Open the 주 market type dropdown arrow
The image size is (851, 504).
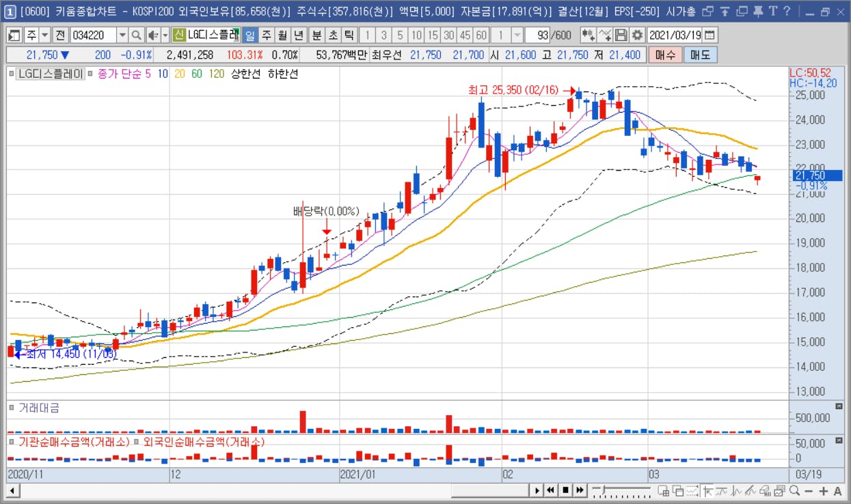coord(45,35)
